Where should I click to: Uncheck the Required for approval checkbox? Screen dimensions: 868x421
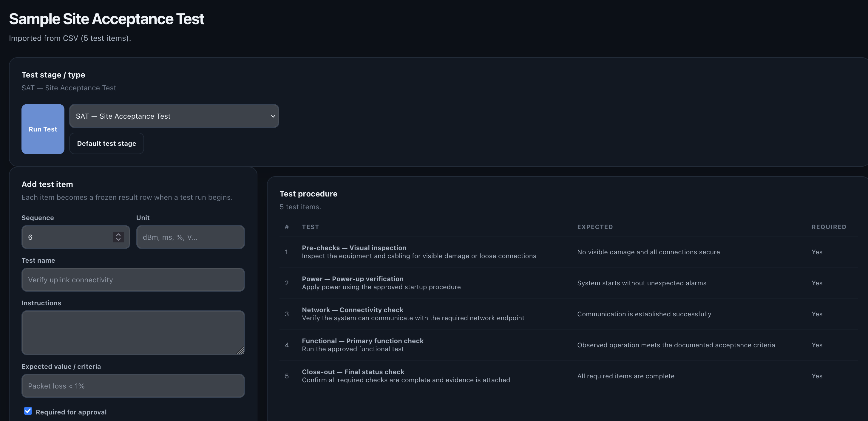(x=28, y=411)
